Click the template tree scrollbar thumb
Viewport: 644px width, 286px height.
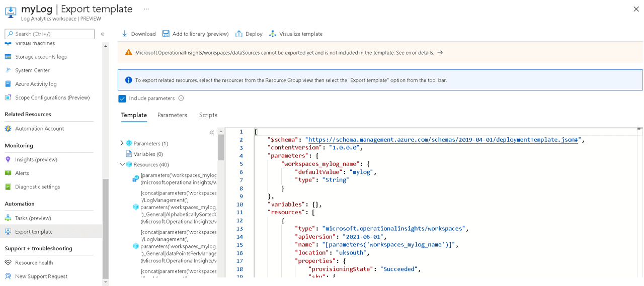click(x=221, y=147)
